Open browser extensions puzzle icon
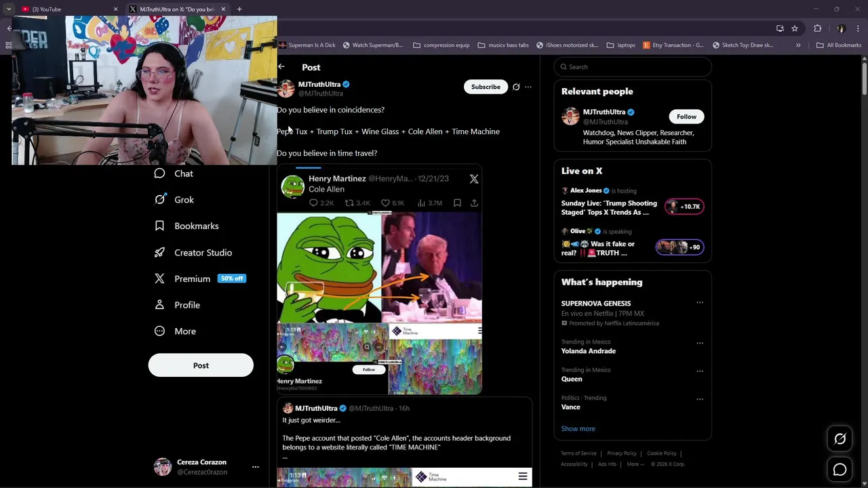Image resolution: width=868 pixels, height=488 pixels. (817, 28)
